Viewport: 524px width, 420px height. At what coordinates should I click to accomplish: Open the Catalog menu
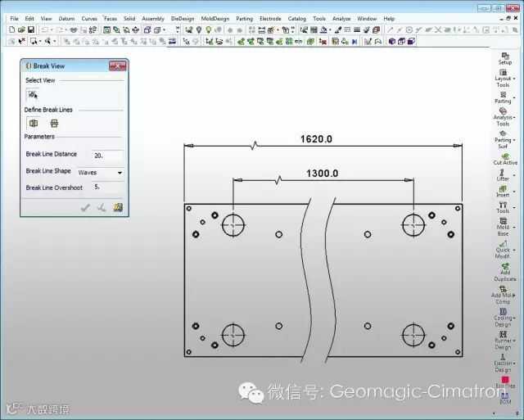(x=296, y=19)
